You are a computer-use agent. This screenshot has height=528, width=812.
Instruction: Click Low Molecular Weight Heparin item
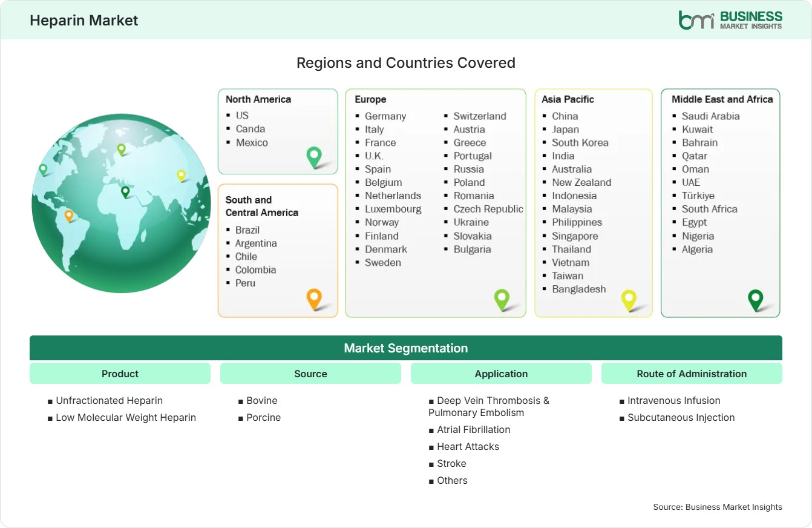point(126,417)
